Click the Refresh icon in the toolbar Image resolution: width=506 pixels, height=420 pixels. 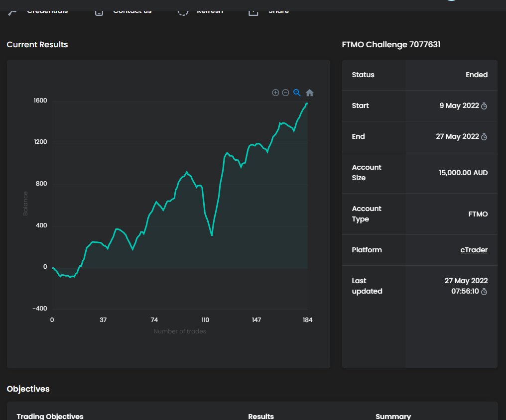point(183,10)
